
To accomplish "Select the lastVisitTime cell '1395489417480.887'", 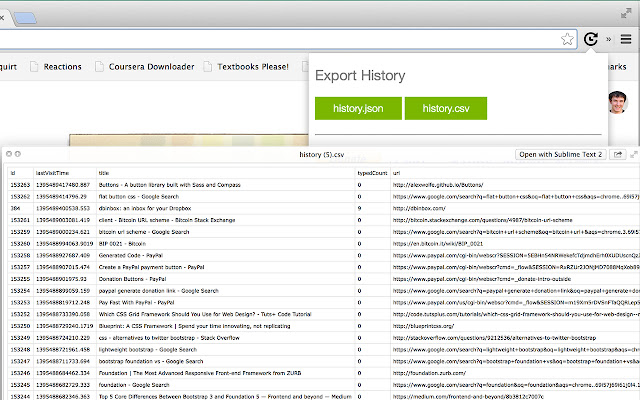I will click(63, 185).
